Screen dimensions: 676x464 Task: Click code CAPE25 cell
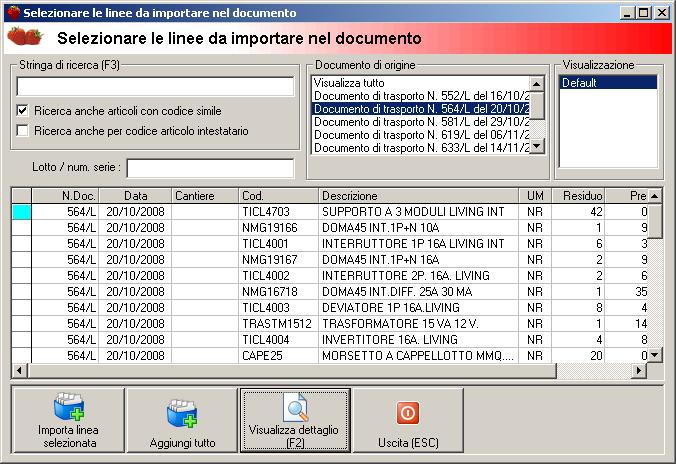tap(279, 355)
